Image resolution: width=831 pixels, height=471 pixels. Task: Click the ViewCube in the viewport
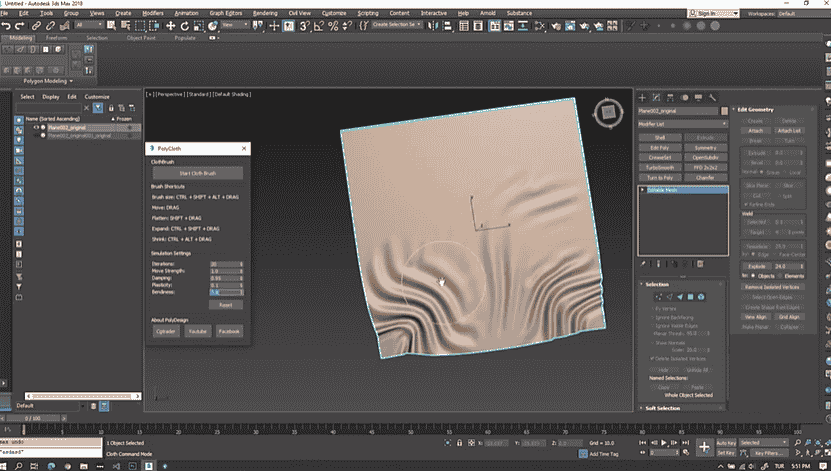click(x=607, y=113)
